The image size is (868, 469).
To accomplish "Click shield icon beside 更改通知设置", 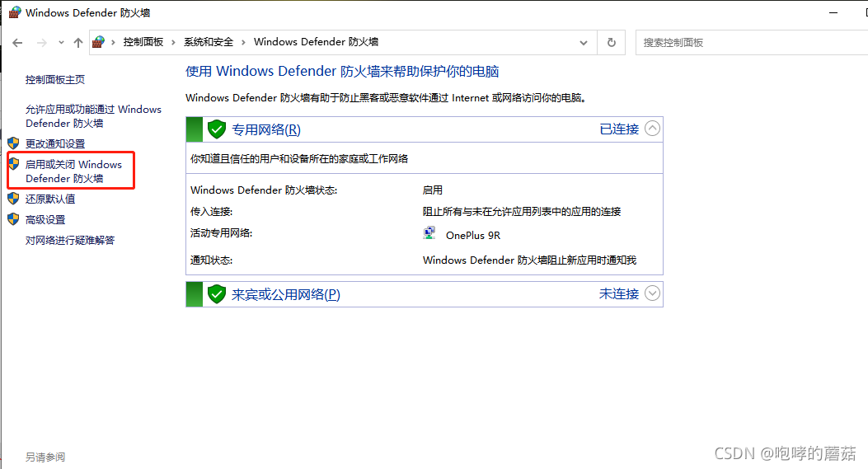I will (14, 143).
